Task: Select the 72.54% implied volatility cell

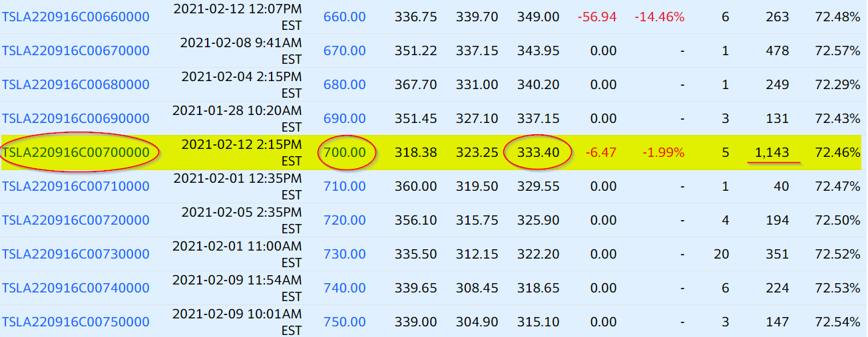Action: pyautogui.click(x=837, y=322)
